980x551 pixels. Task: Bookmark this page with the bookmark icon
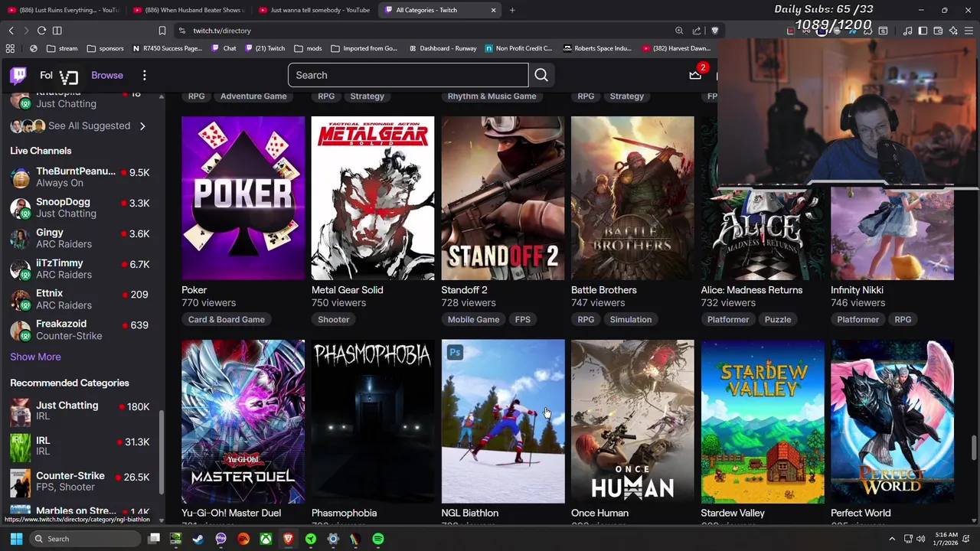tap(162, 31)
